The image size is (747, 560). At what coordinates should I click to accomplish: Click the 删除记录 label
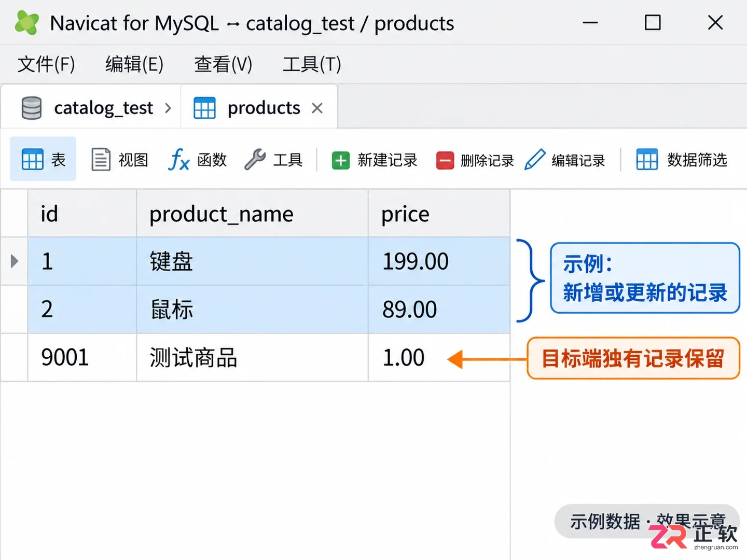[x=487, y=161]
